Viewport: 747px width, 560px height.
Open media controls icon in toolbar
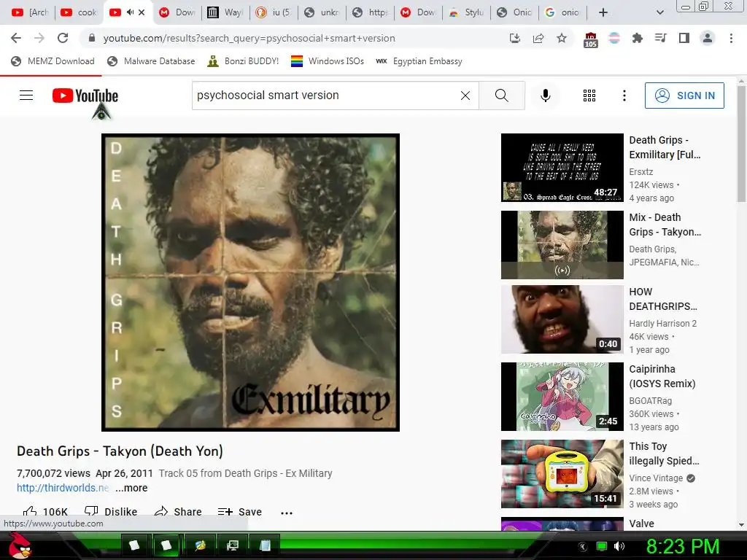[x=660, y=38]
